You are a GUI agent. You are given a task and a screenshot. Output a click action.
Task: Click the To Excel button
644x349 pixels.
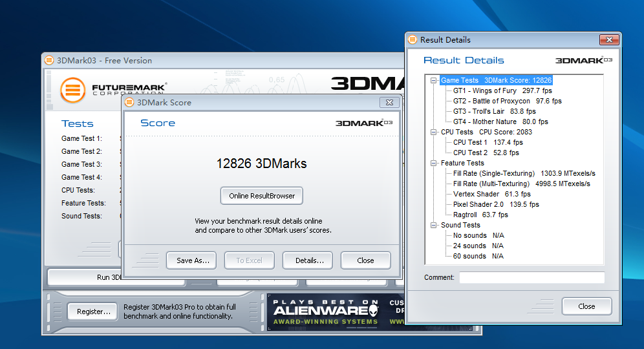250,260
